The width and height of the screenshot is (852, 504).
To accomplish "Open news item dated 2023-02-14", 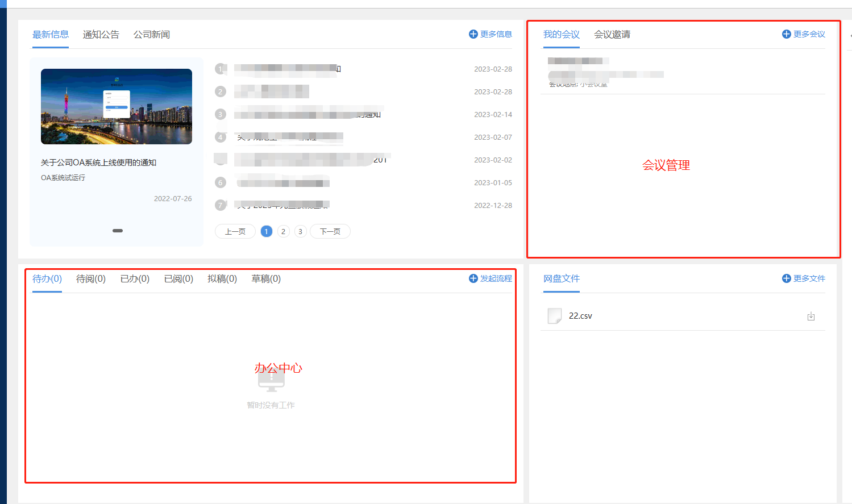I will click(363, 114).
